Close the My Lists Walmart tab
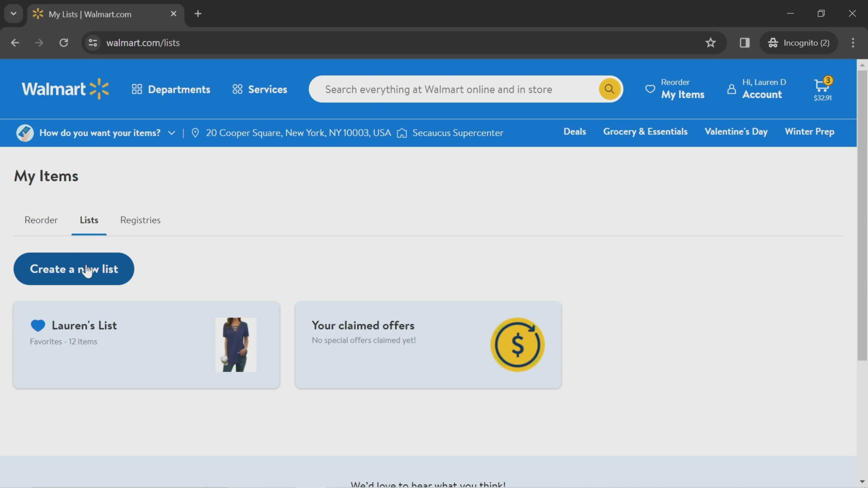The height and width of the screenshot is (488, 868). click(x=174, y=14)
